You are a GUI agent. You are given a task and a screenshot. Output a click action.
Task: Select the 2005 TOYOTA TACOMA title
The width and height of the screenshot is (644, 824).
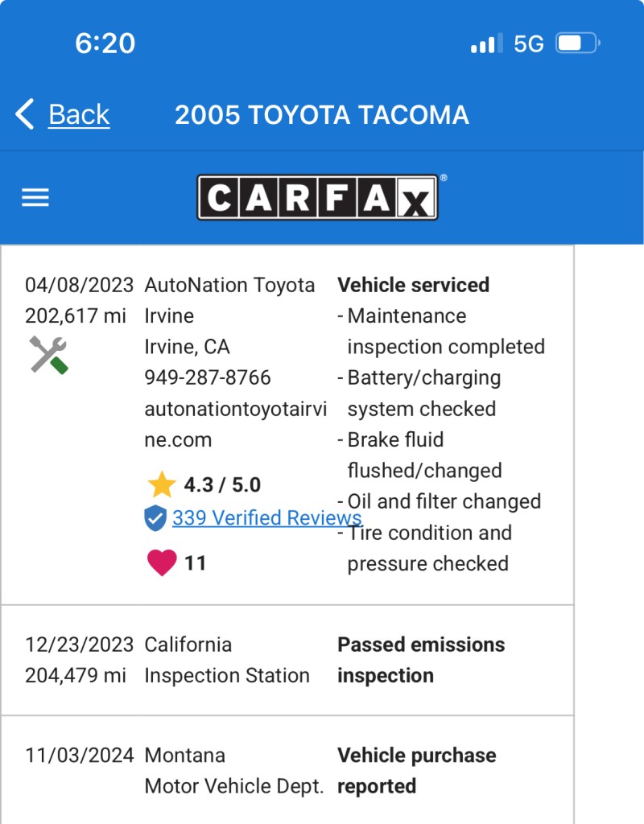322,114
